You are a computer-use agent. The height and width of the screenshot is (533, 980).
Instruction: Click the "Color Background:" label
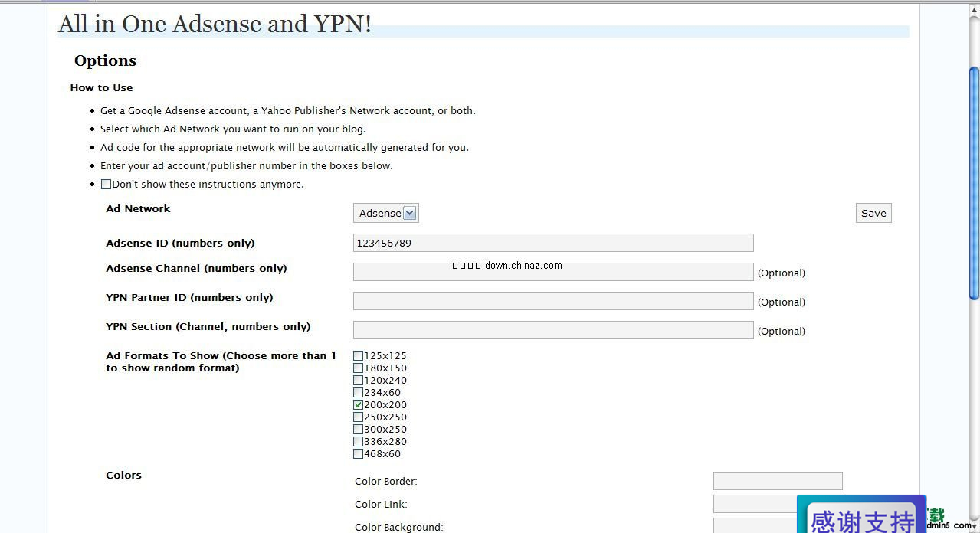click(398, 527)
